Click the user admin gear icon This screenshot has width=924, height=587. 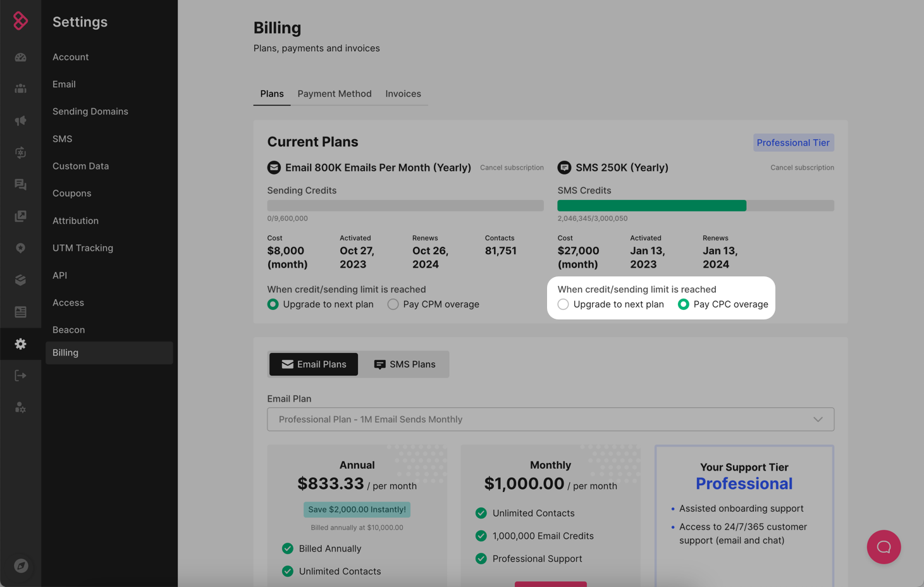[x=20, y=407]
